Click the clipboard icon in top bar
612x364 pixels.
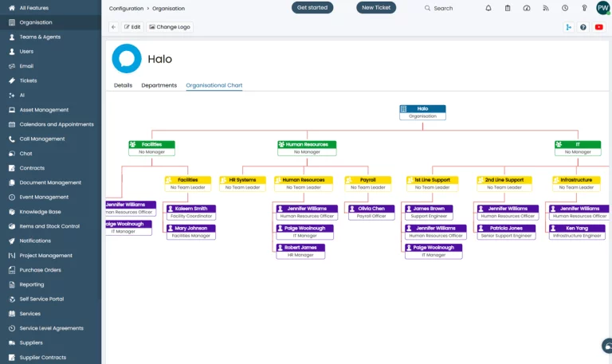(x=508, y=8)
